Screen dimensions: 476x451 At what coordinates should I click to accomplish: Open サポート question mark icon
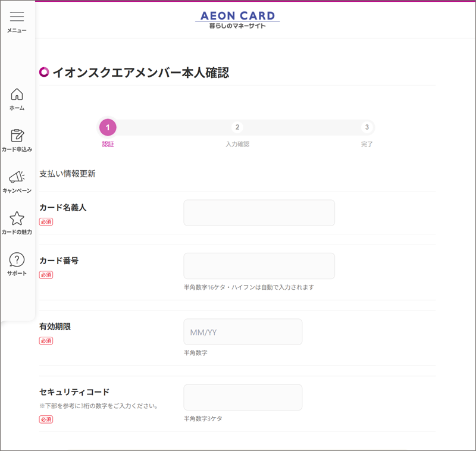(17, 259)
